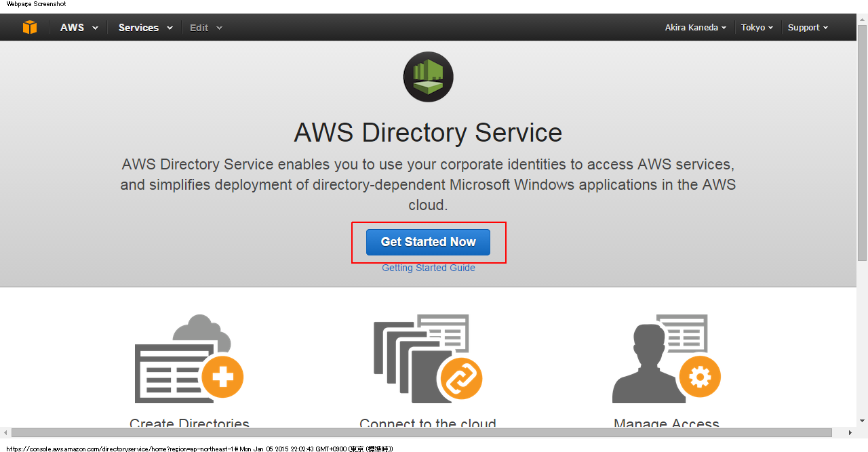Click the vertical scrollbar thumb
The height and width of the screenshot is (452, 868).
point(862,149)
